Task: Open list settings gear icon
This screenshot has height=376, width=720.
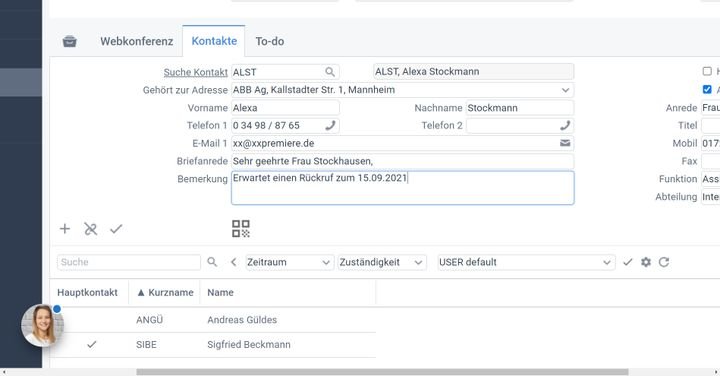Action: pyautogui.click(x=646, y=262)
